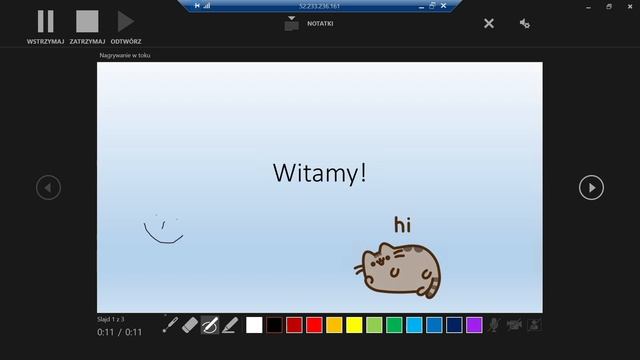Screen dimensions: 640x360
Task: Choose dark navy ink color
Action: (454, 325)
